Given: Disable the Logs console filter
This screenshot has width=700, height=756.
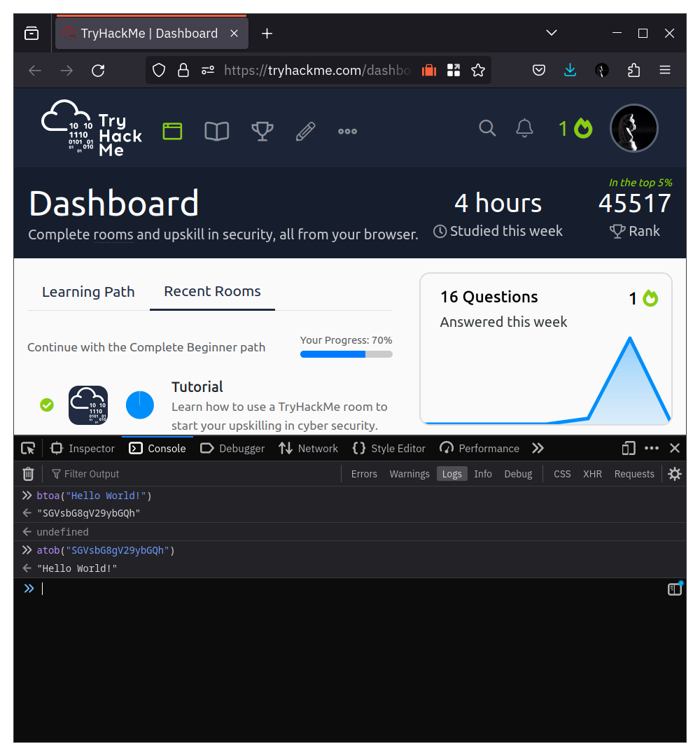Looking at the screenshot, I should [451, 474].
